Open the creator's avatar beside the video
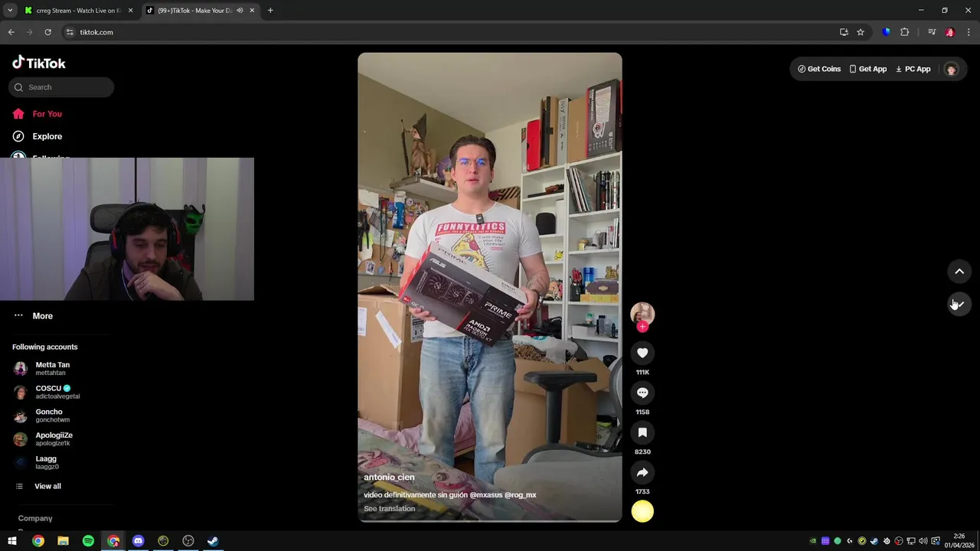This screenshot has width=980, height=551. click(642, 313)
